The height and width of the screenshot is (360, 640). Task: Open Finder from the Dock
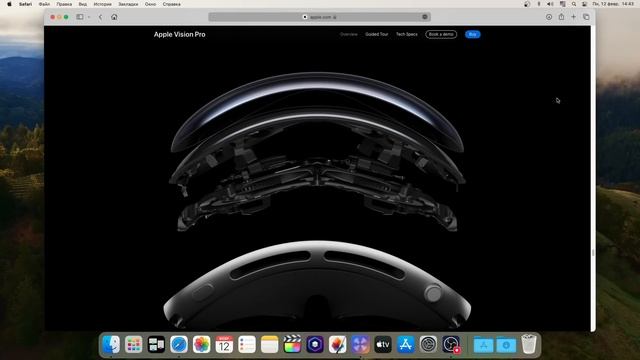pos(111,344)
